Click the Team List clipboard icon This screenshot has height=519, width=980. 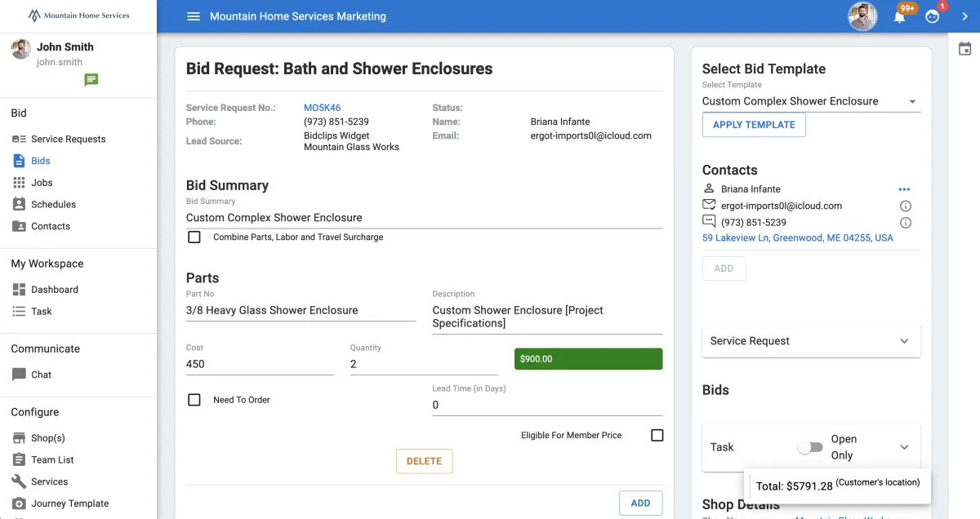19,459
